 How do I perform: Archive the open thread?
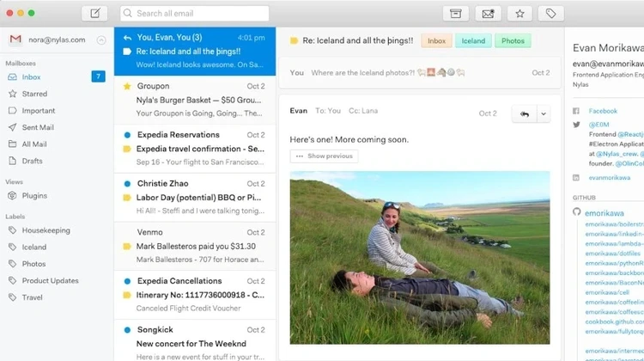(455, 14)
